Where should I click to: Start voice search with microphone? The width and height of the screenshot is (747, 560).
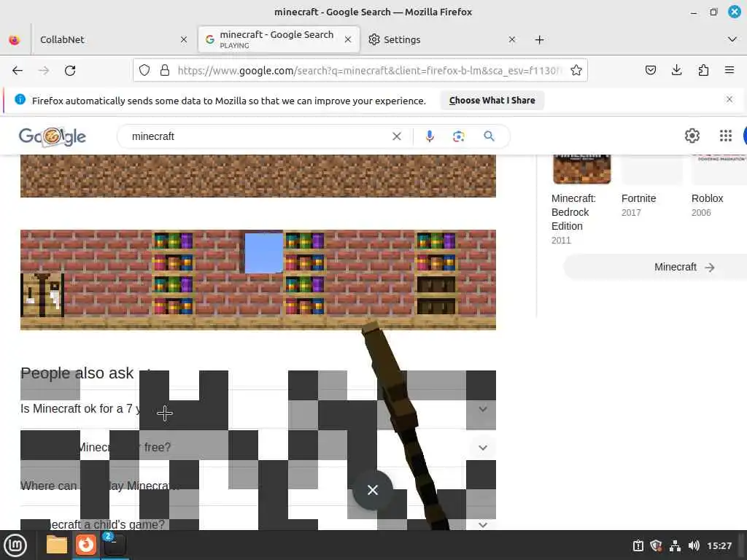coord(429,136)
